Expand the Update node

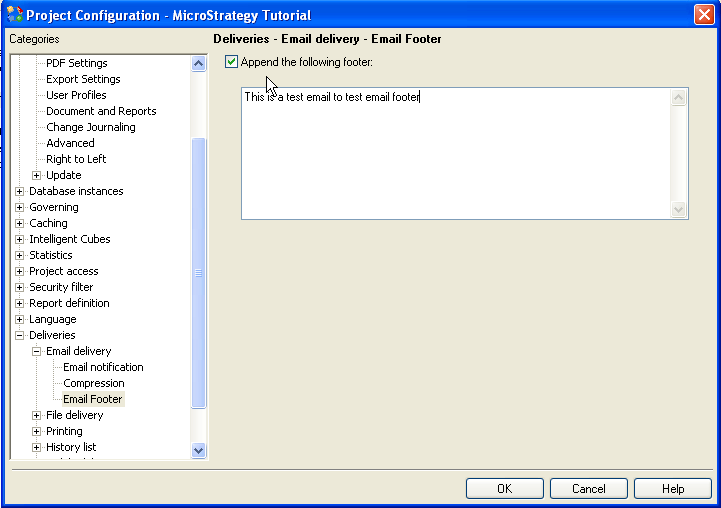click(36, 175)
